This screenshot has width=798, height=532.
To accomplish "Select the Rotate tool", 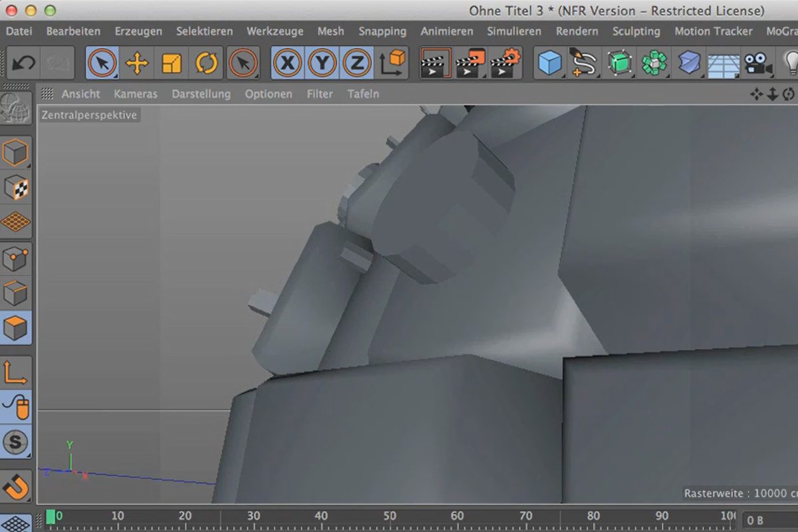I will 206,64.
